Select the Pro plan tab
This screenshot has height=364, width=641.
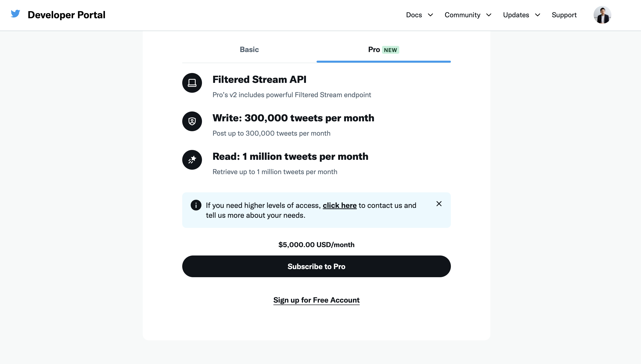374,50
